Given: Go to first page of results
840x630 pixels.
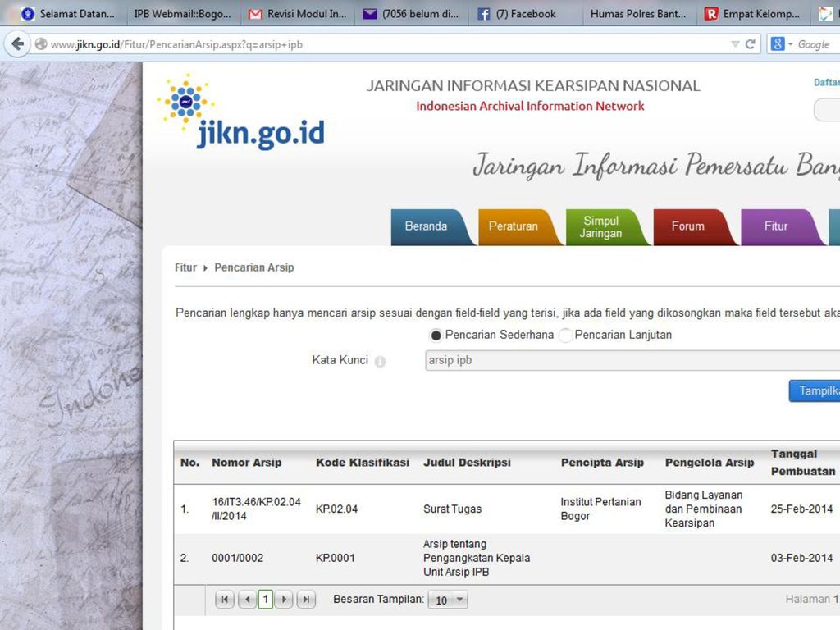Looking at the screenshot, I should click(225, 600).
